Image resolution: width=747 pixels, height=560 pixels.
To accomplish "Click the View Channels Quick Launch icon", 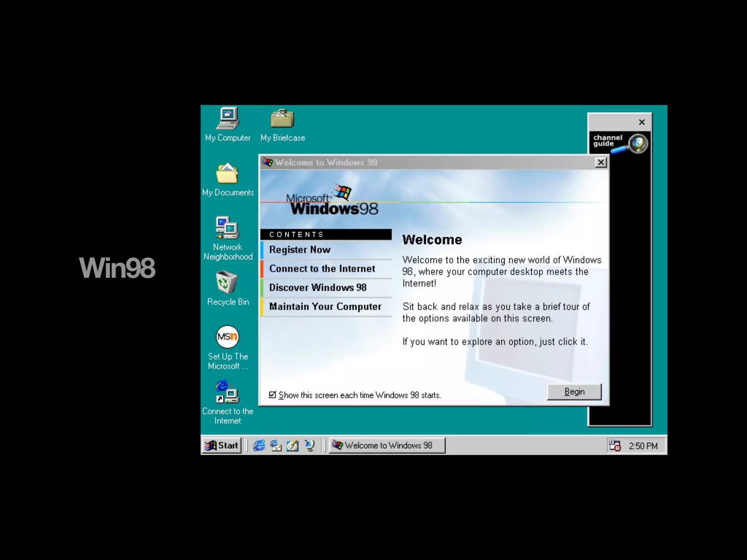I will pos(309,446).
